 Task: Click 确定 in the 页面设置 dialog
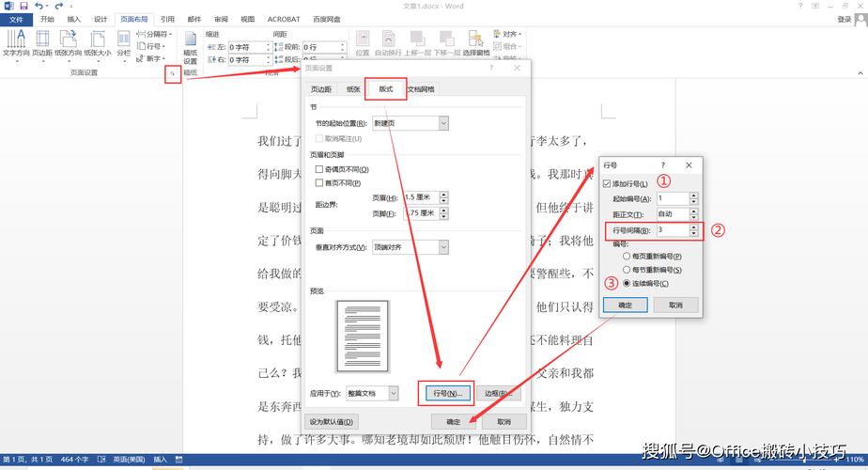(x=454, y=422)
